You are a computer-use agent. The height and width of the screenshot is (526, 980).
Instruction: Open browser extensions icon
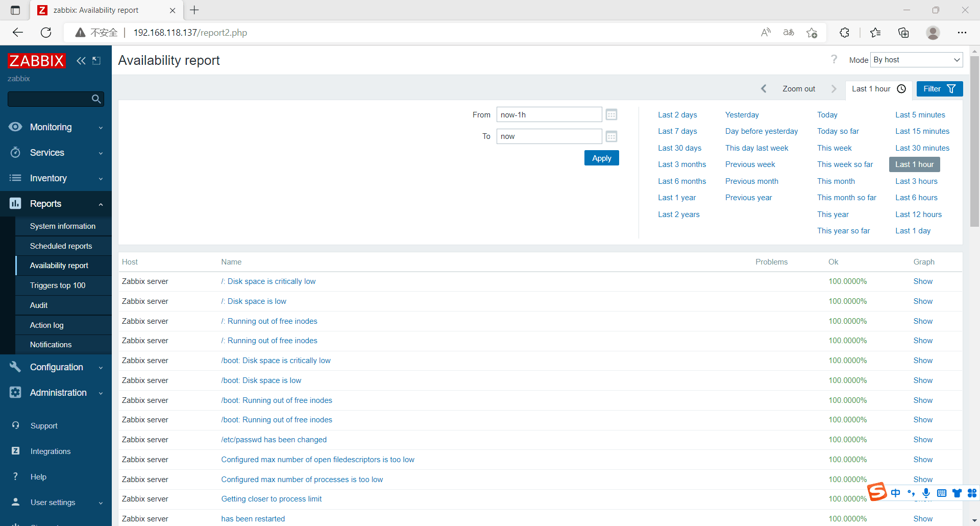[844, 33]
